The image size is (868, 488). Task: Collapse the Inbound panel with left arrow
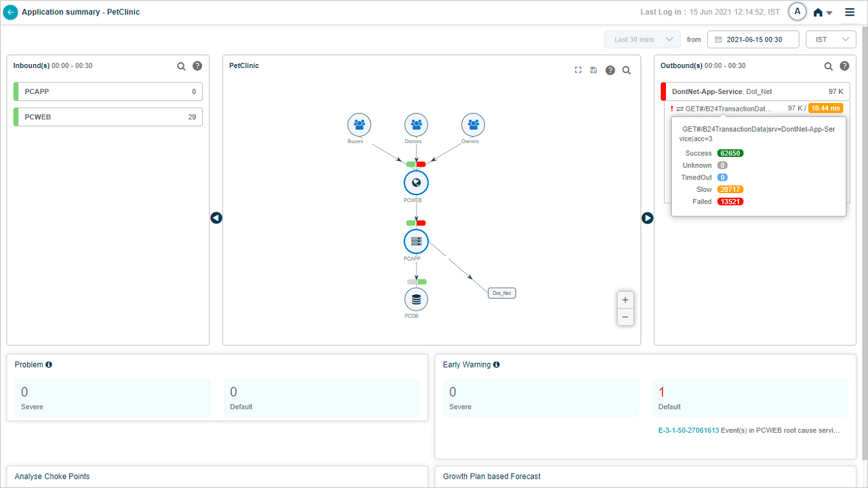pyautogui.click(x=216, y=218)
